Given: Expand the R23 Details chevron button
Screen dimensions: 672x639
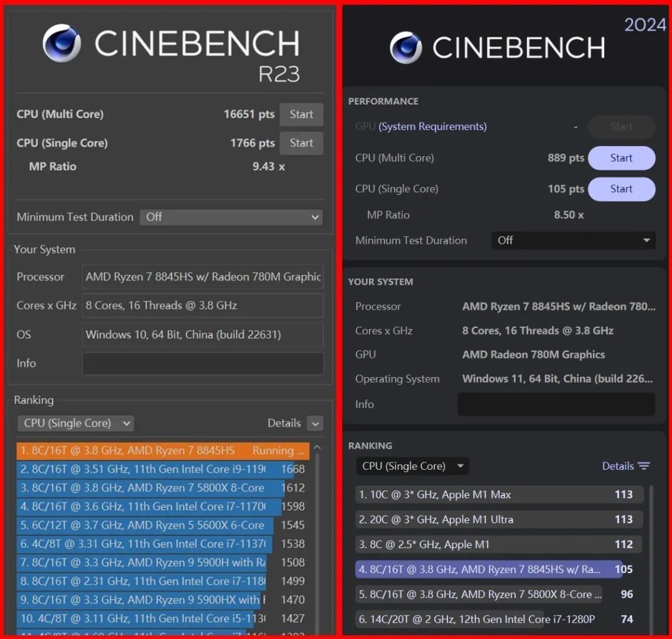Looking at the screenshot, I should [x=315, y=424].
